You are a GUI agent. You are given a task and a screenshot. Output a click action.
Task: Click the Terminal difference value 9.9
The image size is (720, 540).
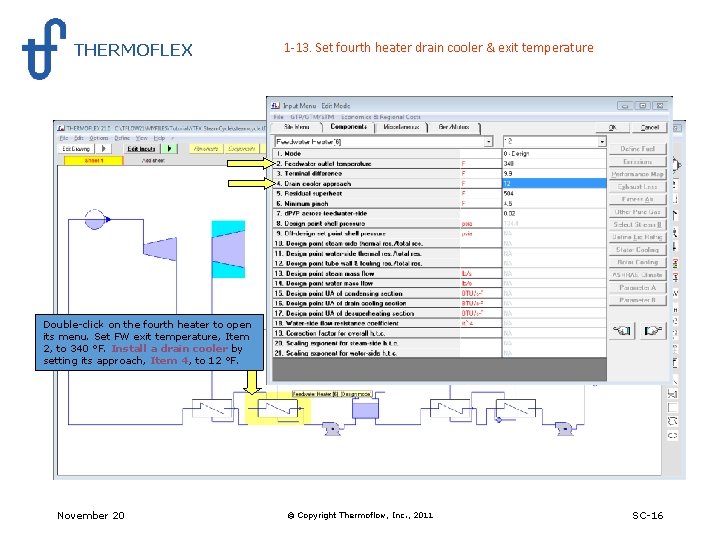554,174
